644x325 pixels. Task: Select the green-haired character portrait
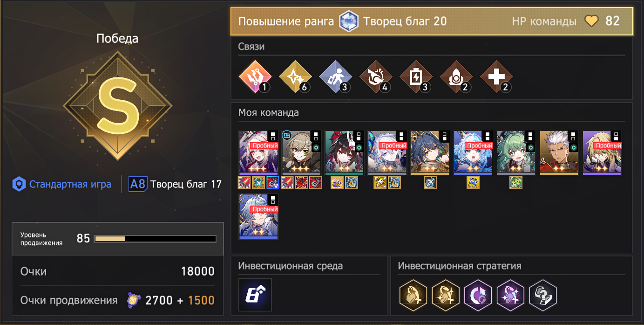[x=516, y=153]
